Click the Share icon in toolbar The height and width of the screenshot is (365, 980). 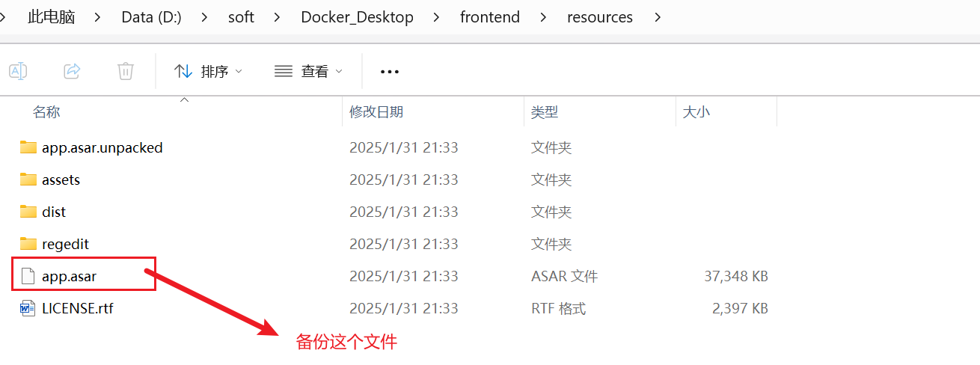pyautogui.click(x=72, y=71)
